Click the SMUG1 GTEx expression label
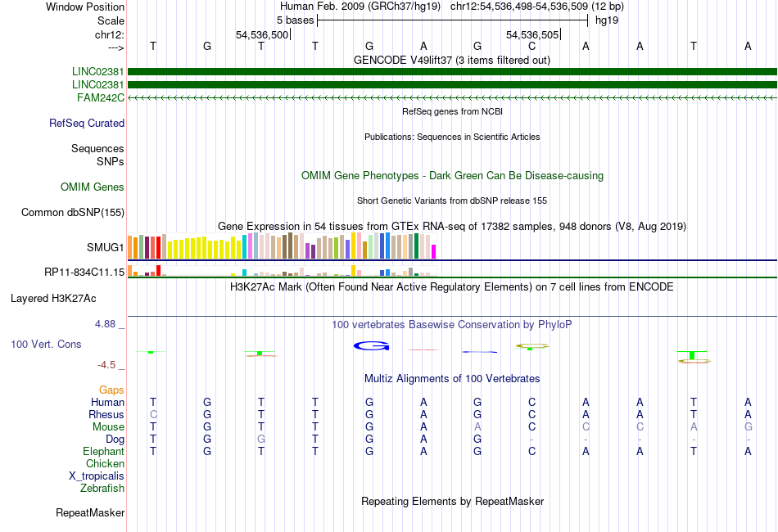The image size is (778, 532). point(105,247)
